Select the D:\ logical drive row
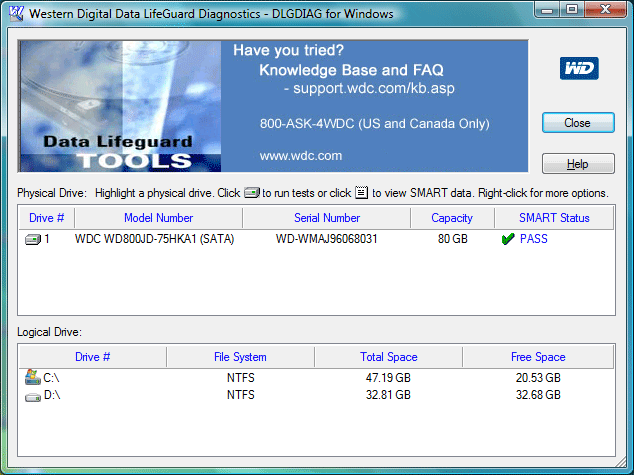 pos(317,395)
